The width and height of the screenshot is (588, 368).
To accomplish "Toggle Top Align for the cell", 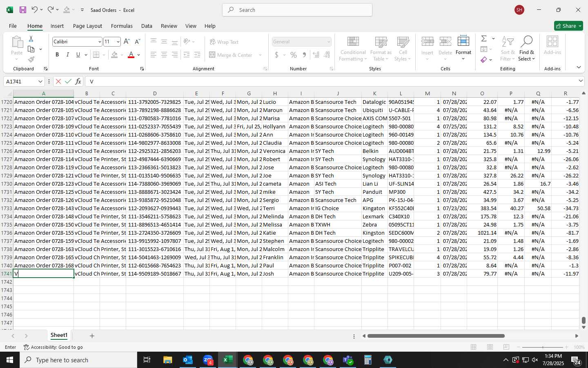I will [x=154, y=41].
